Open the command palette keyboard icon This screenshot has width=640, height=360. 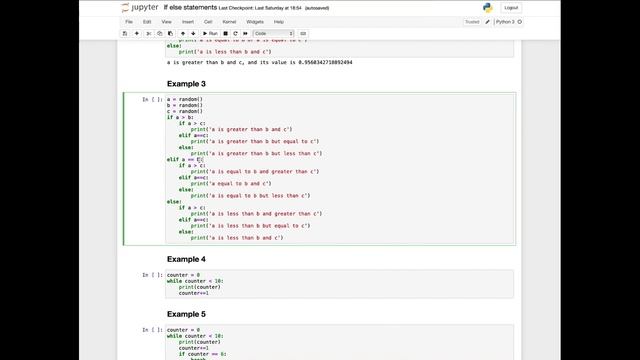coord(303,33)
